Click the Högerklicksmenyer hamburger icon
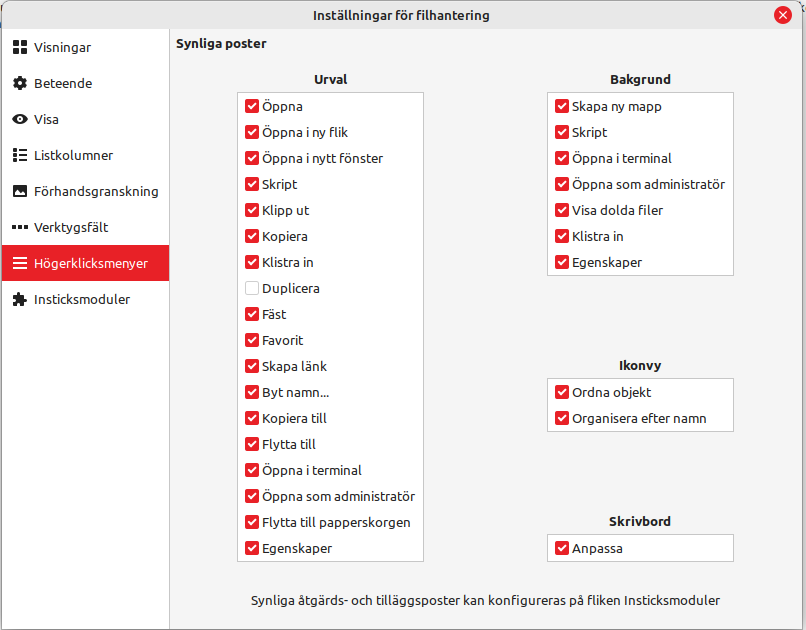Screen dimensions: 806x630 point(20,263)
